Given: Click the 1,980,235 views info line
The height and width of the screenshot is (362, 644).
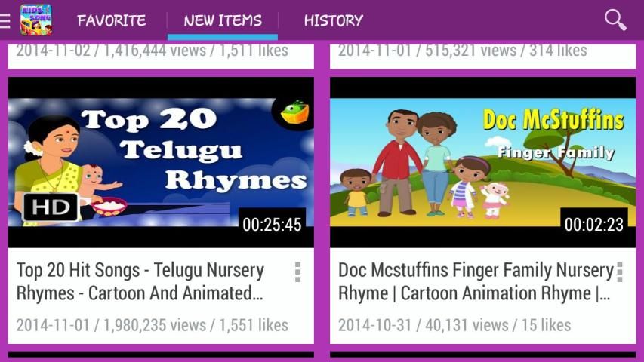Looking at the screenshot, I should [x=153, y=325].
